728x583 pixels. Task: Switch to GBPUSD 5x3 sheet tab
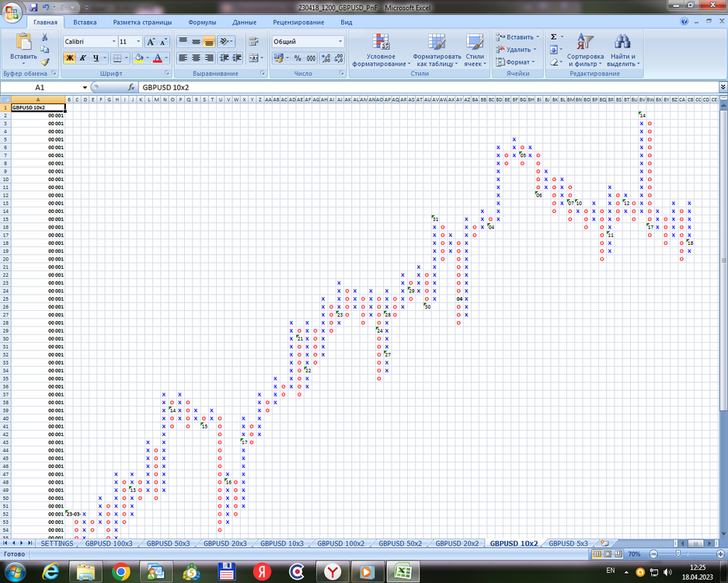(568, 543)
